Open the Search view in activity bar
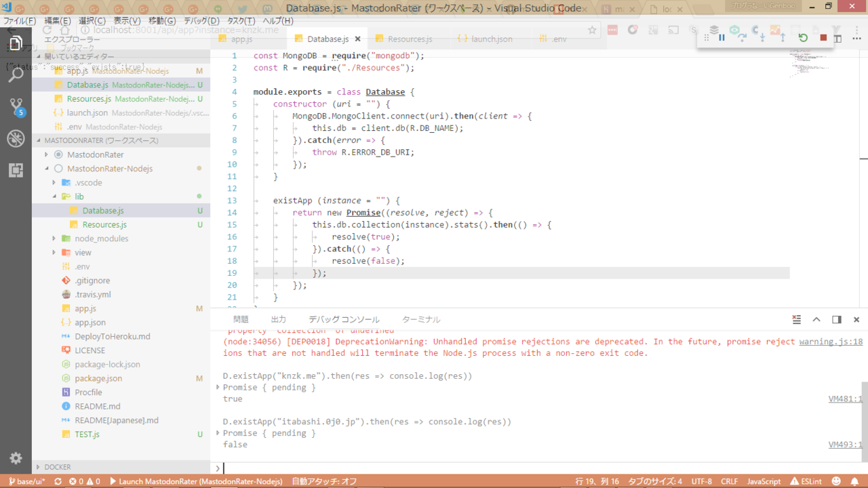 [16, 75]
